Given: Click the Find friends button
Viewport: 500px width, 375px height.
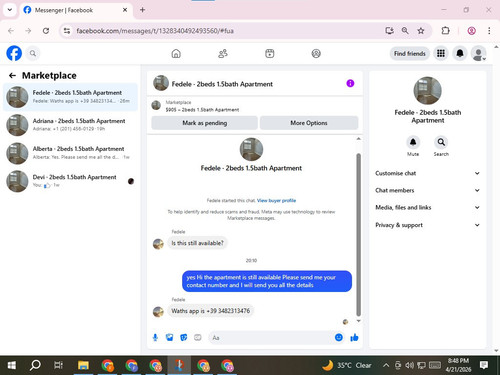Looking at the screenshot, I should click(409, 53).
